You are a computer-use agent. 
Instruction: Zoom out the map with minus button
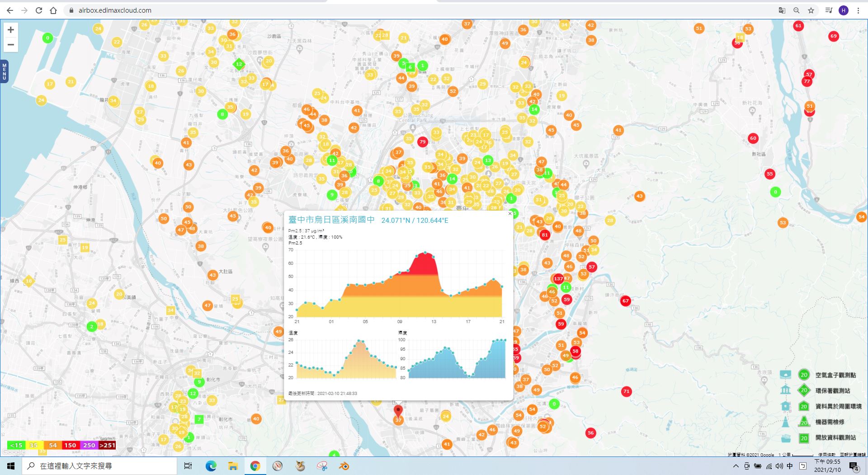[11, 45]
